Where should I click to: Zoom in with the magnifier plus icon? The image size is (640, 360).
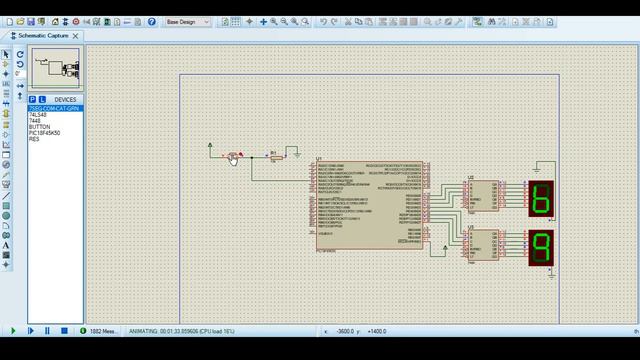coord(274,22)
